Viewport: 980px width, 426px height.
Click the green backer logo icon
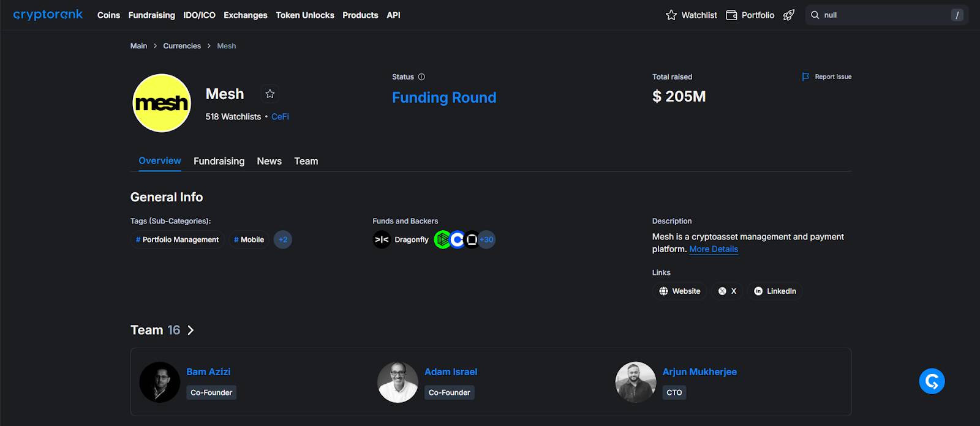tap(442, 240)
